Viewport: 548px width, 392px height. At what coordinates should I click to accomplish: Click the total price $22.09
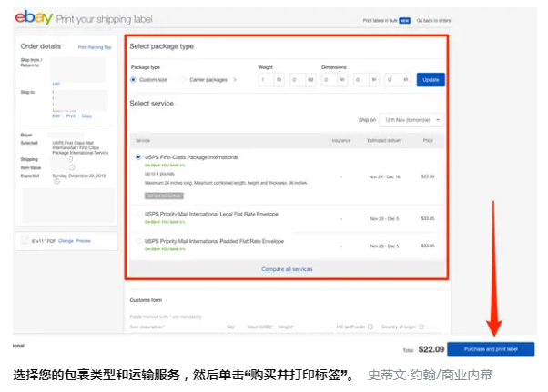pos(431,349)
